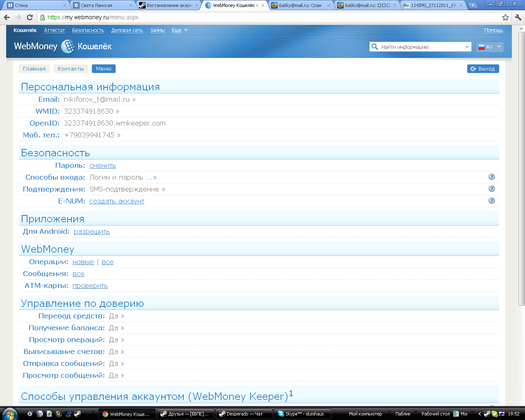Open Chrome wrench settings menu
525x420 pixels.
tap(518, 17)
